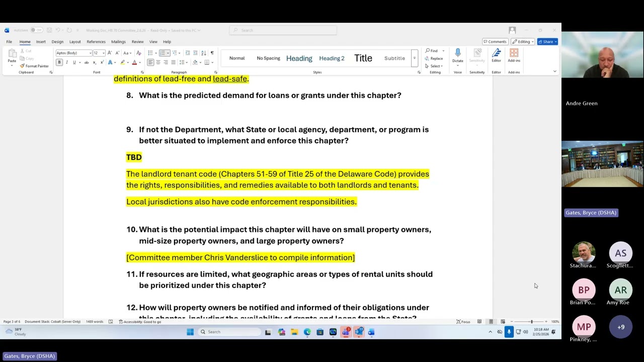Switch to Print Layout view
Screen dimensions: 644x362
click(491, 322)
